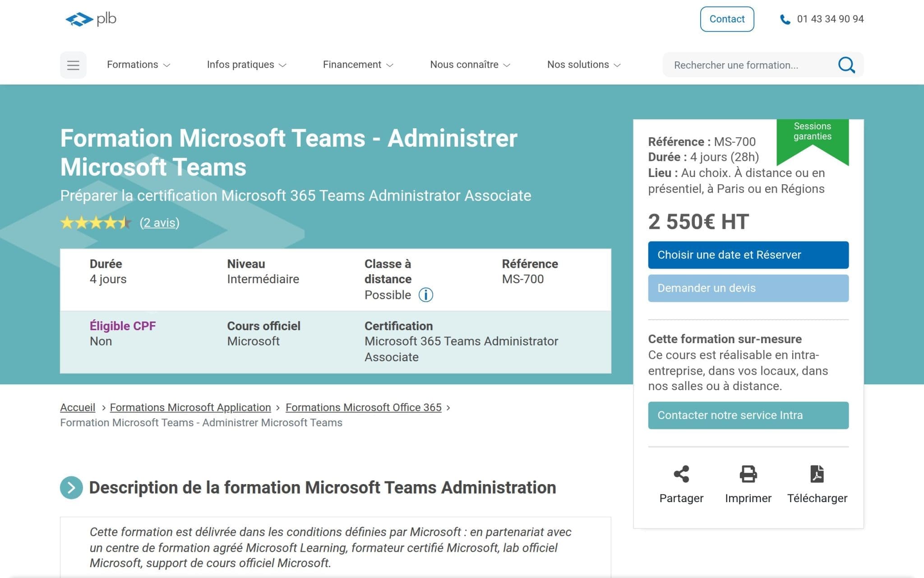Viewport: 924px width, 578px height.
Task: Click the search magnifier icon
Action: (846, 65)
